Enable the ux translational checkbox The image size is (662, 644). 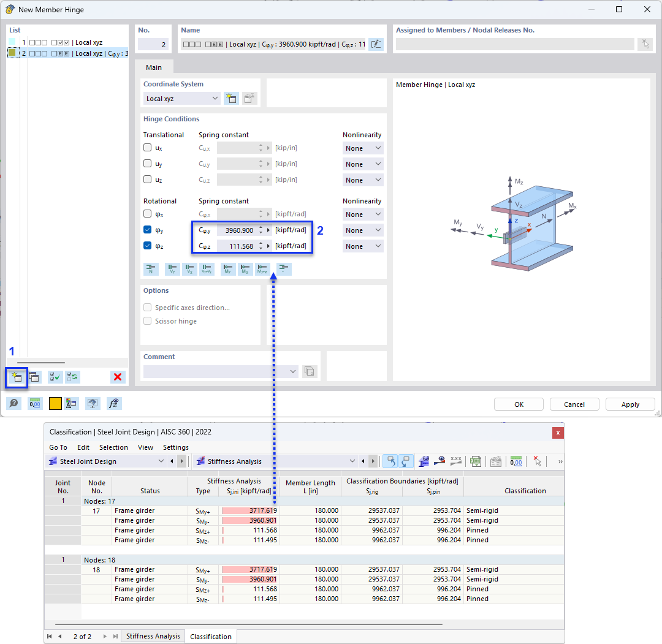(x=147, y=148)
